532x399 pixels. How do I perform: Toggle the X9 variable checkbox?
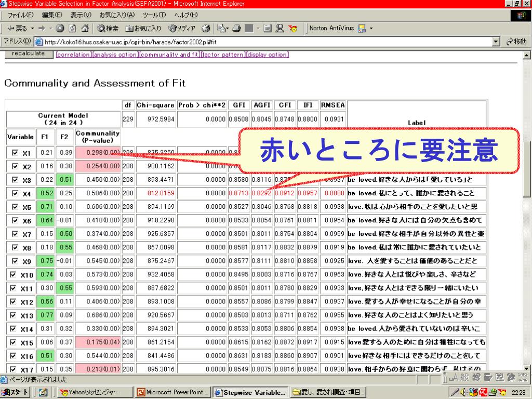click(x=15, y=261)
